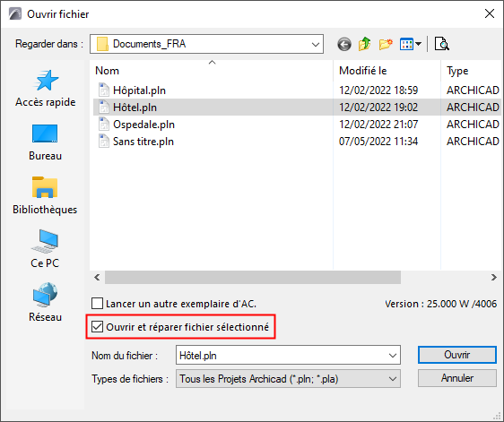Go up one folder level
This screenshot has width=504, height=422.
point(365,44)
